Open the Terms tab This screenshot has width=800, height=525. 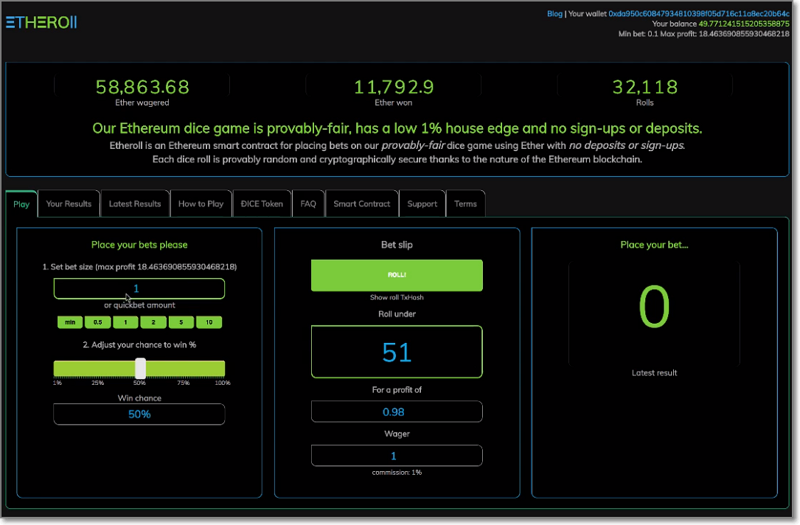[465, 204]
